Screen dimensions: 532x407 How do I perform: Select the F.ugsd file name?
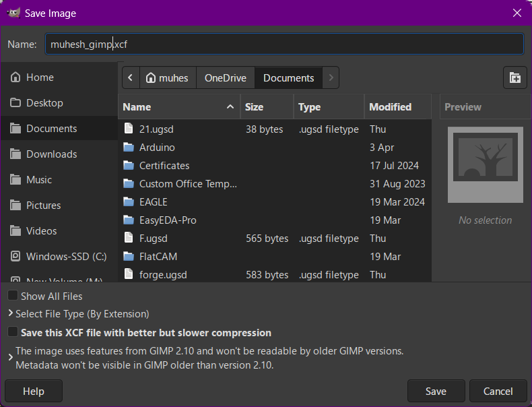(x=154, y=239)
